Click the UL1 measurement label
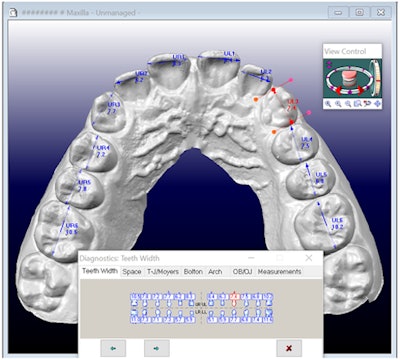The width and height of the screenshot is (400, 360). pos(229,57)
